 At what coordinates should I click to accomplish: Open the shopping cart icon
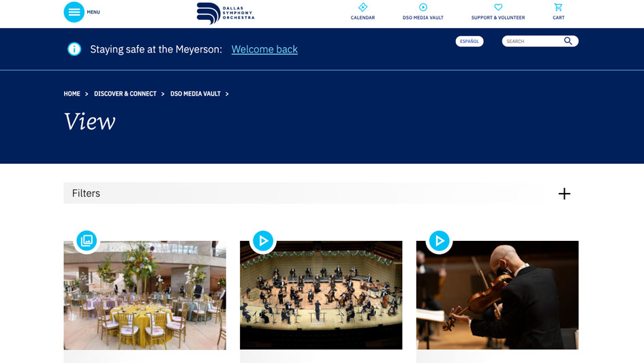tap(558, 7)
